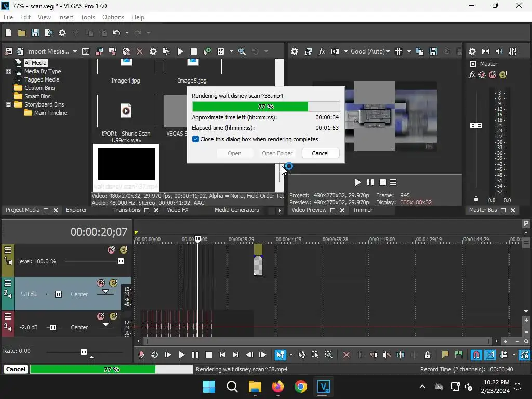Solo video track 1
The width and height of the screenshot is (532, 399).
coord(124,250)
